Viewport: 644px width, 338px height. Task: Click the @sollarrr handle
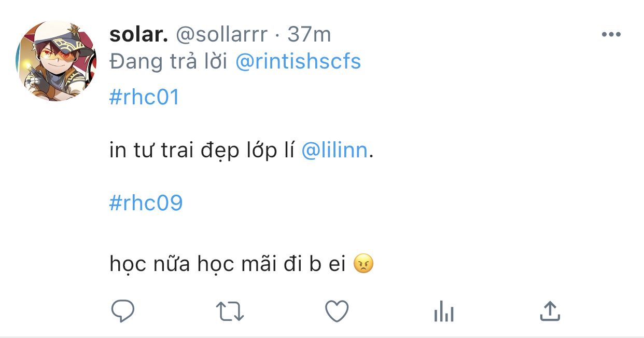point(222,35)
